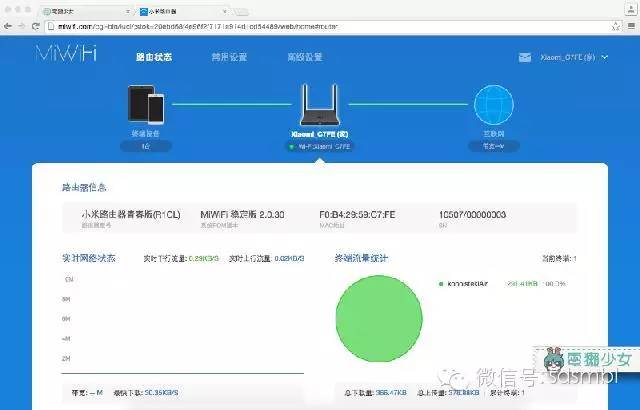
Task: Close the 小米路由器 browser tab
Action: coord(224,12)
